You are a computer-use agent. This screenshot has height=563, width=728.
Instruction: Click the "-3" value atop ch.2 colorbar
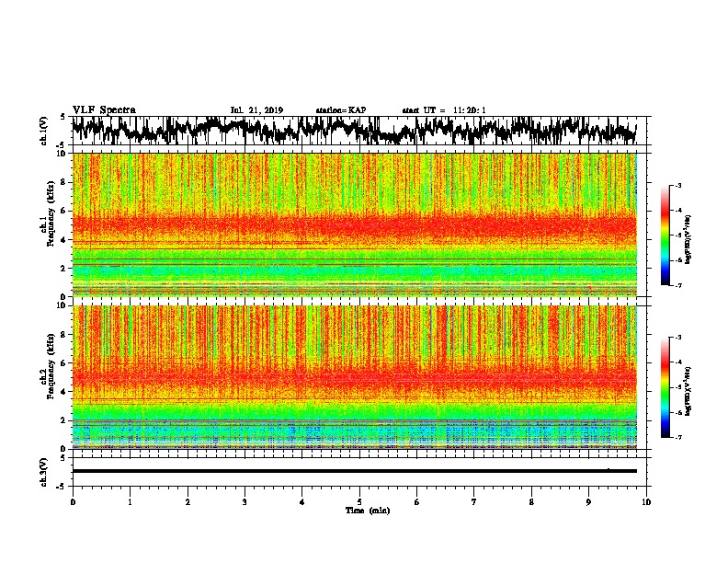[678, 338]
